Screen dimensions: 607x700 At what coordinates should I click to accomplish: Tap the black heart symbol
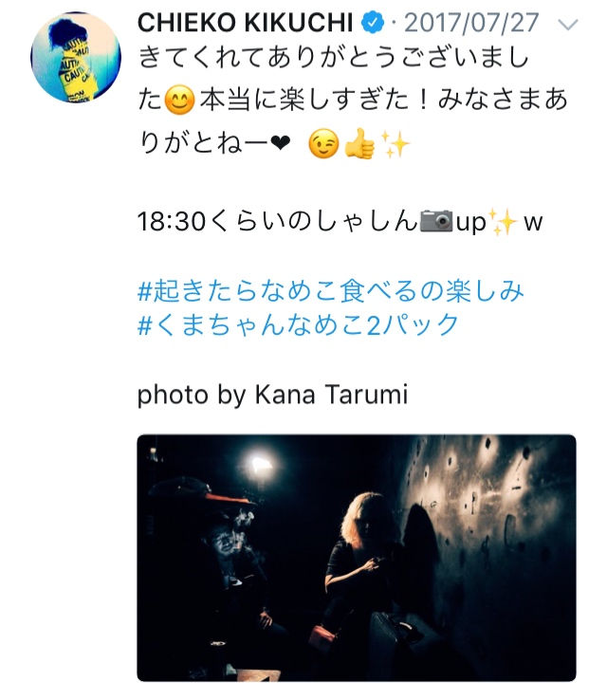pyautogui.click(x=281, y=143)
